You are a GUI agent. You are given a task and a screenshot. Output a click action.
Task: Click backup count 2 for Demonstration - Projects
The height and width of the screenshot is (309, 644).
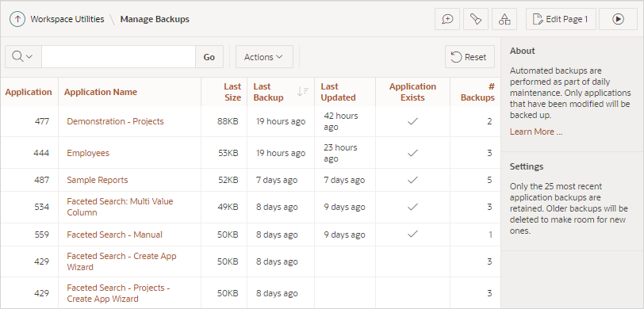pyautogui.click(x=489, y=121)
